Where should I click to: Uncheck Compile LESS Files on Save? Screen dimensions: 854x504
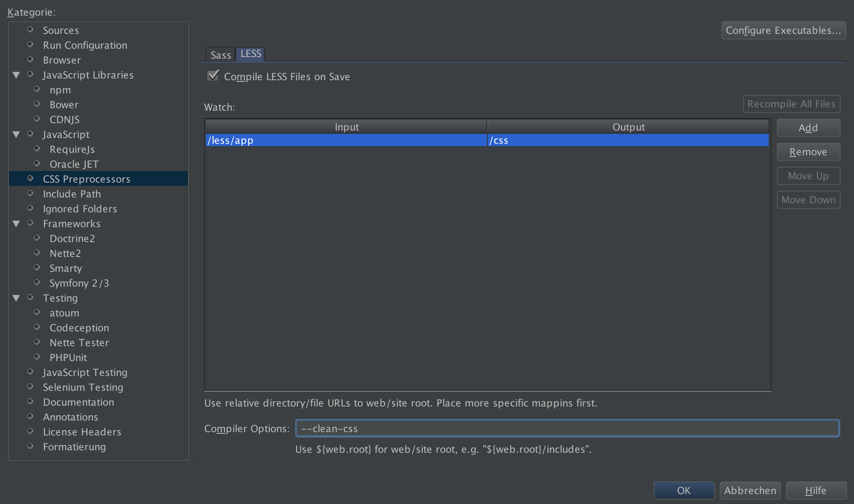pyautogui.click(x=213, y=76)
